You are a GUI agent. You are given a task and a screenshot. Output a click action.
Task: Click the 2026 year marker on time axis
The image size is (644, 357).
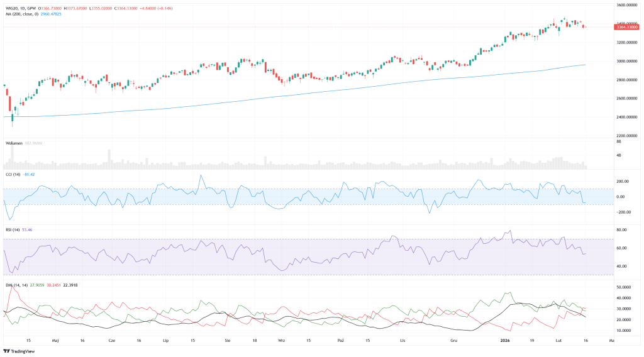click(x=505, y=339)
